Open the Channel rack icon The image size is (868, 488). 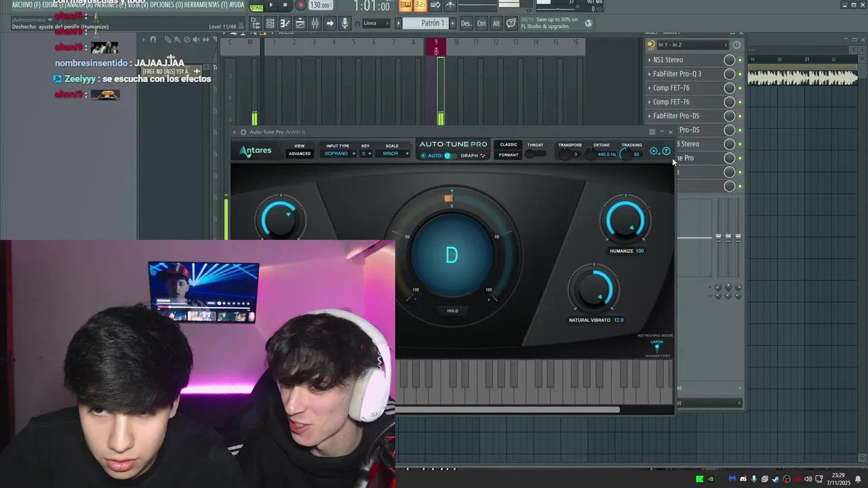(x=300, y=23)
